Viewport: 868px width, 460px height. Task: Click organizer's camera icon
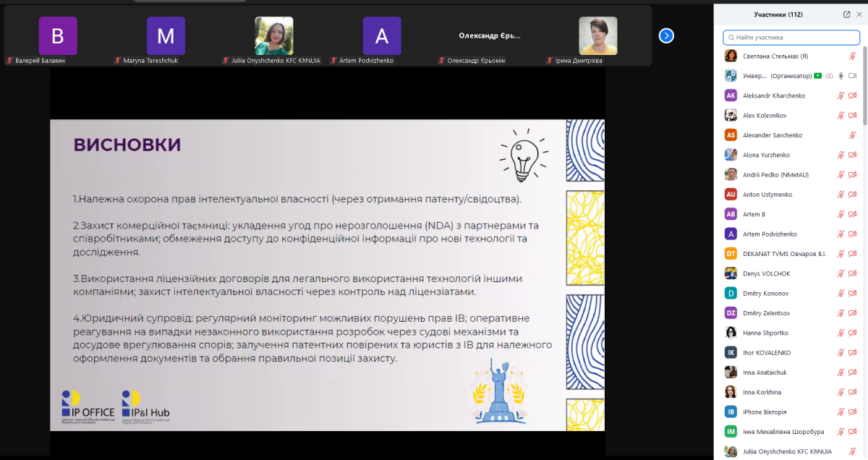852,76
